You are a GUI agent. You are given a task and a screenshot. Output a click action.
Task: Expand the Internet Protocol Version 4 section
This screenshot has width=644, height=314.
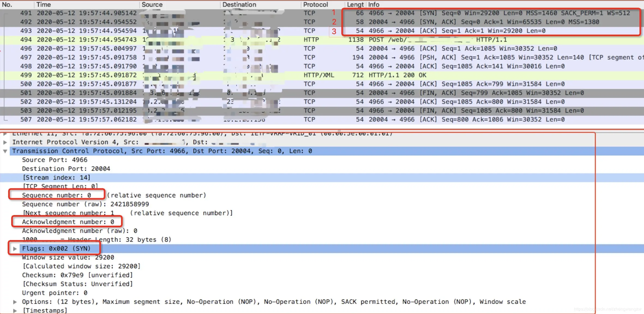click(x=5, y=142)
